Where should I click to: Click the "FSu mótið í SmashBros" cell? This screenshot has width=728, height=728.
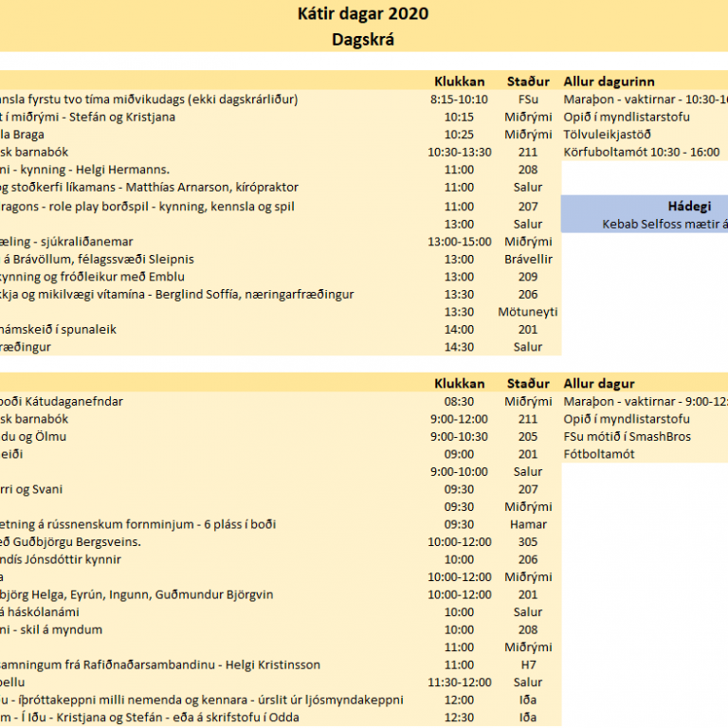[x=627, y=437]
